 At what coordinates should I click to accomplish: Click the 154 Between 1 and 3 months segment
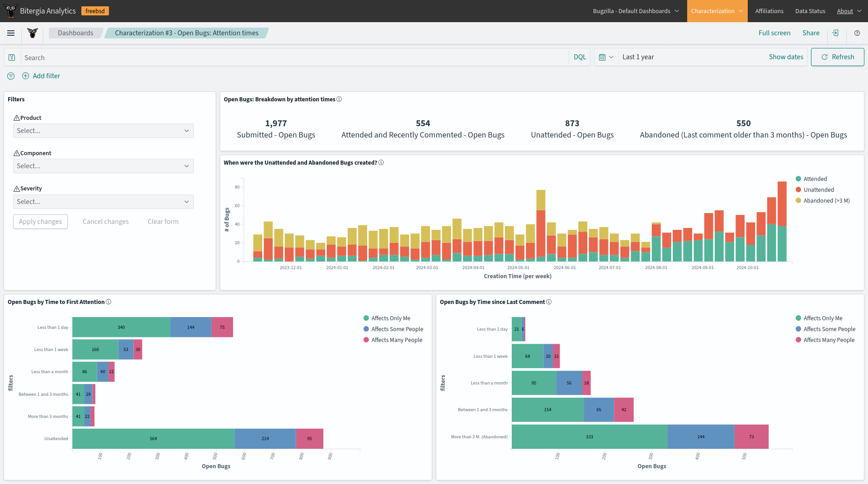click(547, 410)
